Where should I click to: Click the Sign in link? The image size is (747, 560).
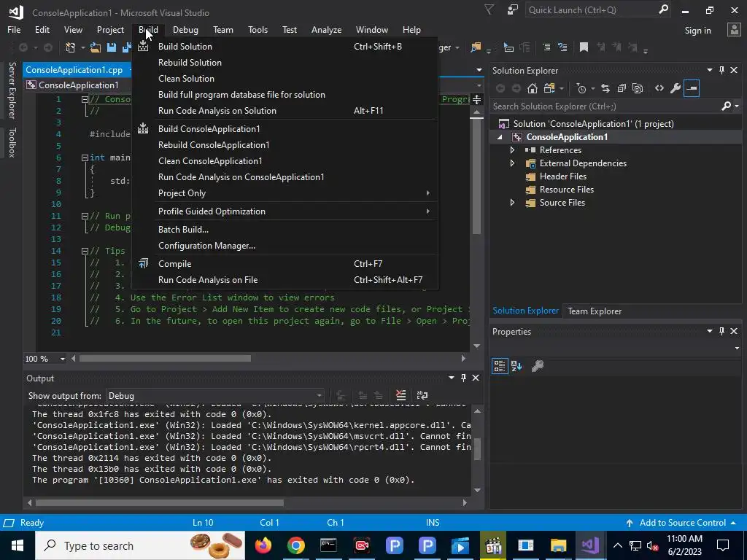pyautogui.click(x=697, y=31)
